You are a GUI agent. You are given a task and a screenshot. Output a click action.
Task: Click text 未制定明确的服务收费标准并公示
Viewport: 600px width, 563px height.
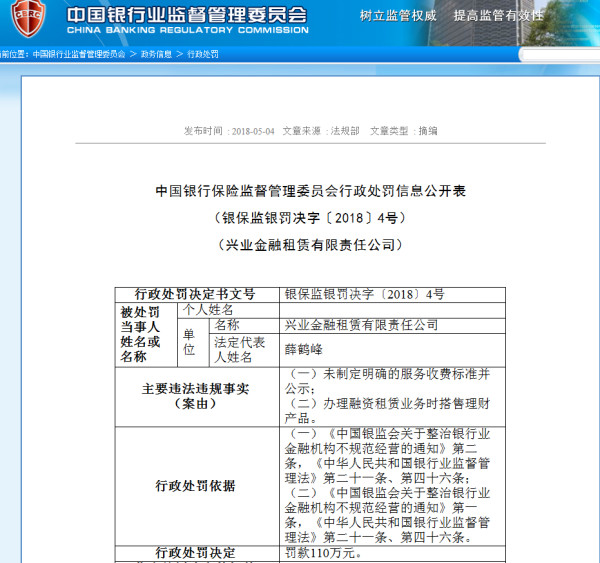(x=387, y=381)
